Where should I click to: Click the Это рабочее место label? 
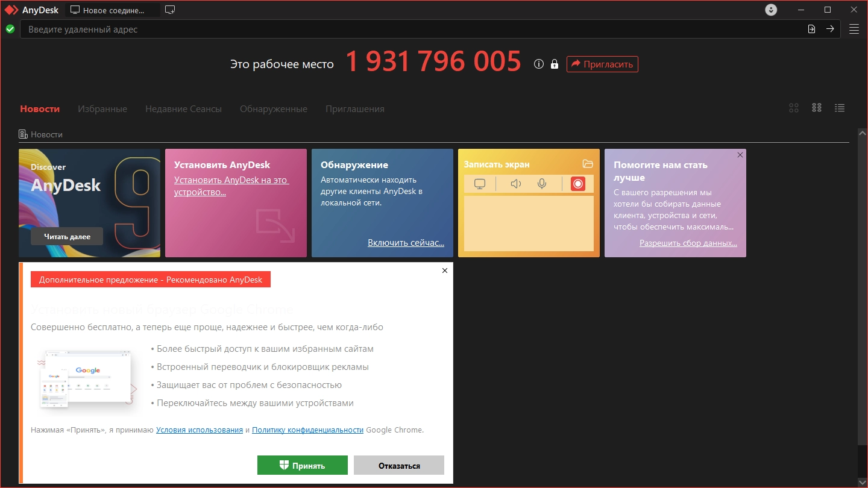pyautogui.click(x=282, y=64)
